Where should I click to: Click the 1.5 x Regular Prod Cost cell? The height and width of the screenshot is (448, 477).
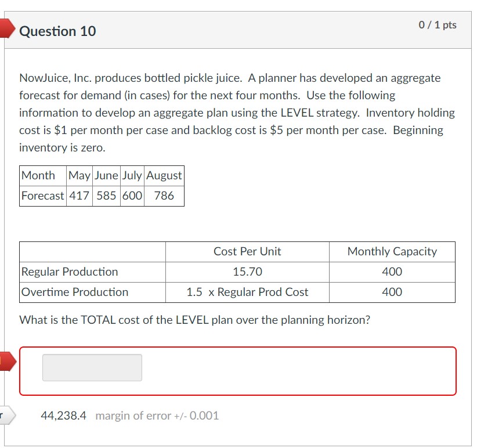246,292
